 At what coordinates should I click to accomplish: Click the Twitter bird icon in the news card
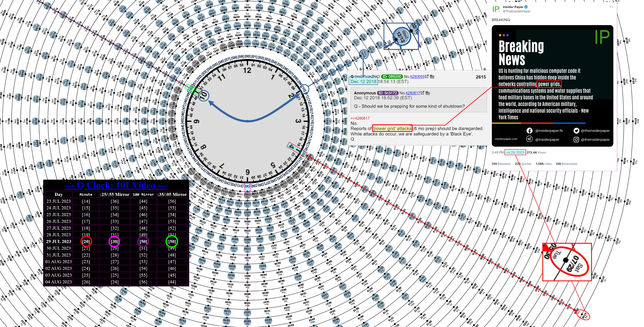(x=576, y=131)
